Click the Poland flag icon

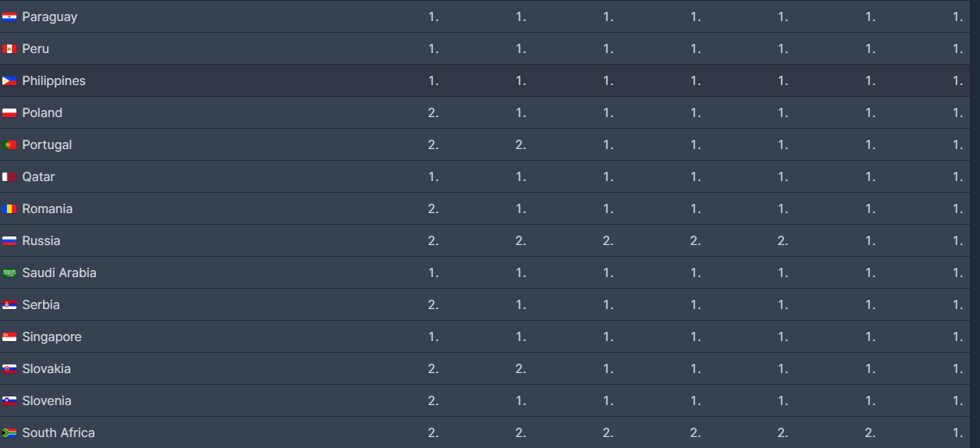click(9, 112)
